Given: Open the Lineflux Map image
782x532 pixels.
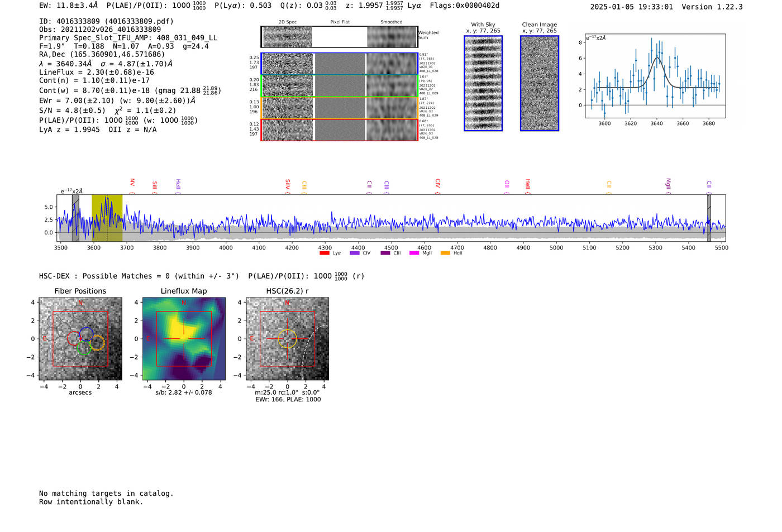Looking at the screenshot, I should 184,339.
